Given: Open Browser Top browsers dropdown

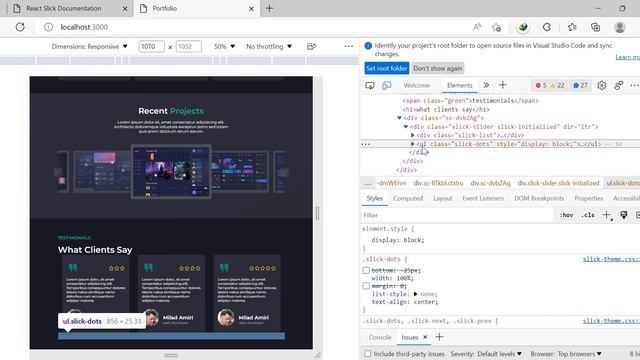Looking at the screenshot, I should click(566, 354).
